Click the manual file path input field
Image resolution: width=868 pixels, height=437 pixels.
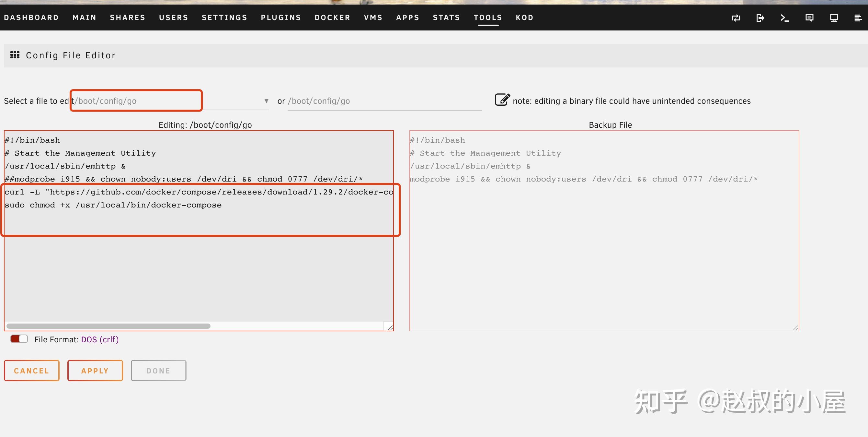tap(384, 101)
